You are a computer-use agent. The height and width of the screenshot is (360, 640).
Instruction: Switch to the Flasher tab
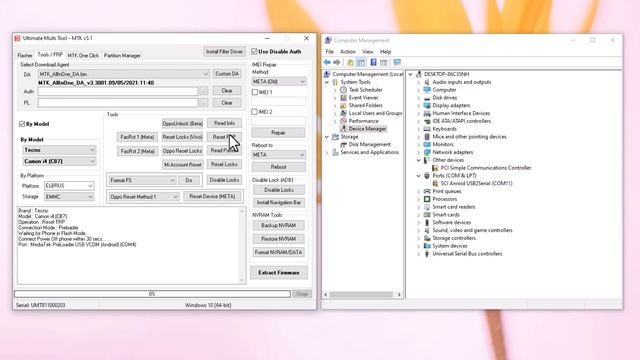tap(25, 56)
